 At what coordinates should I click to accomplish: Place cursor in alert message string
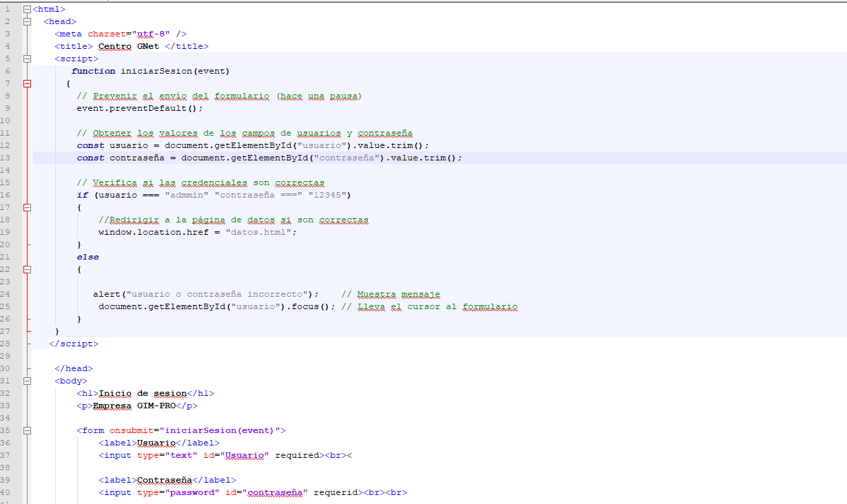219,294
